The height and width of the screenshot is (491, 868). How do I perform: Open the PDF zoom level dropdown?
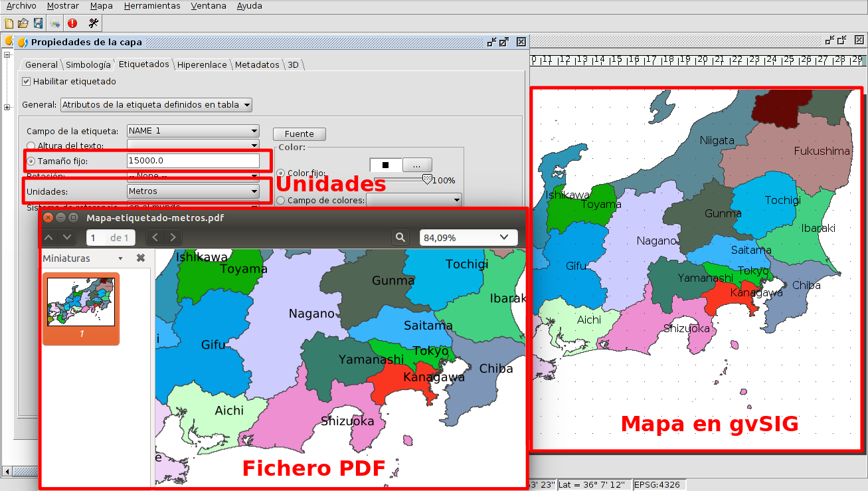(x=468, y=237)
